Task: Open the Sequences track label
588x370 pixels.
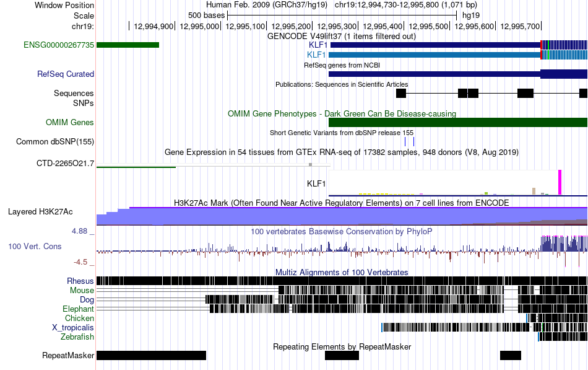Action: [x=74, y=93]
